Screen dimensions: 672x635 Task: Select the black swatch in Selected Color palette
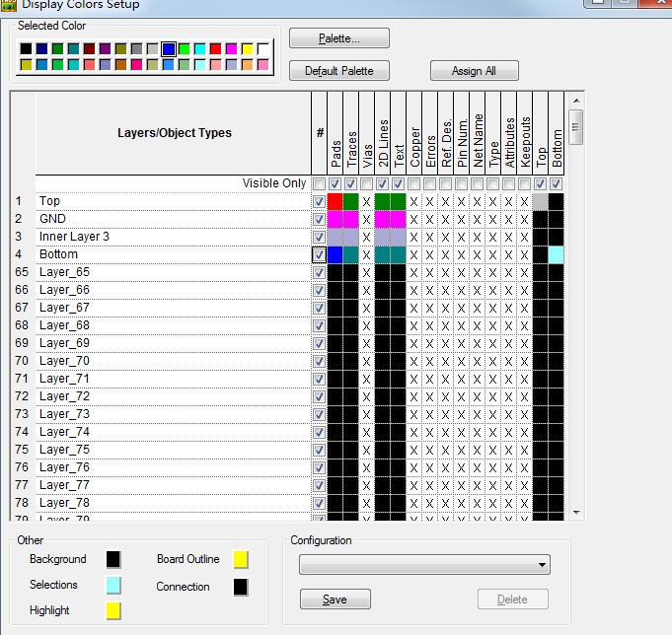(x=26, y=49)
